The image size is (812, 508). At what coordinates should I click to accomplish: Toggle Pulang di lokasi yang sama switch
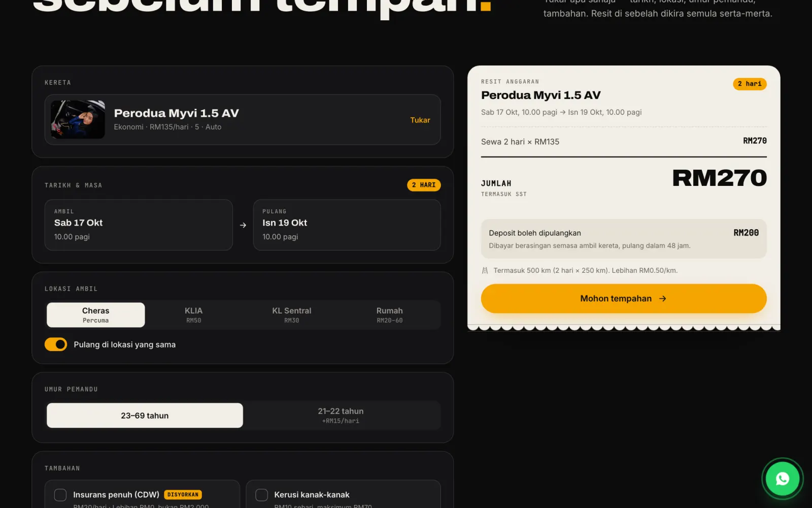click(56, 344)
